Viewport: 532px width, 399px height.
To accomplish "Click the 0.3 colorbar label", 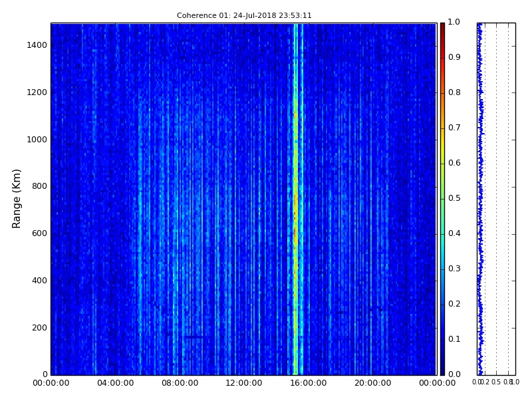I will tap(454, 269).
